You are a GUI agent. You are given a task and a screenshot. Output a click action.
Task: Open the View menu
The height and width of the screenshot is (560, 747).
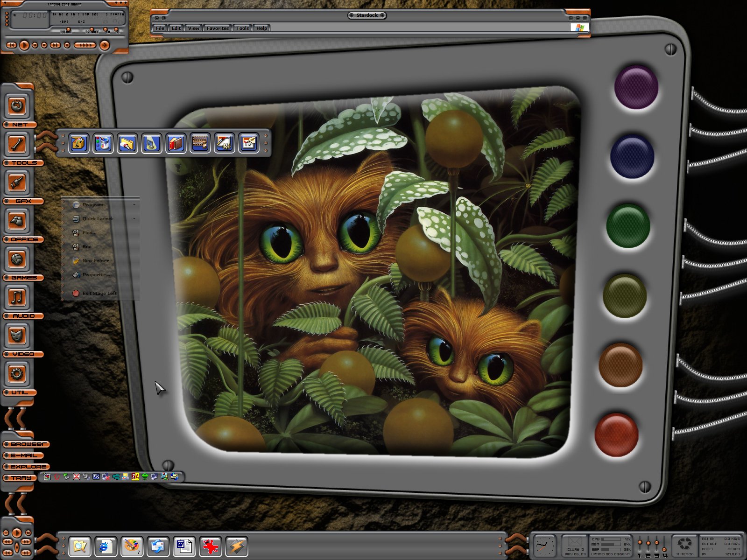[193, 28]
